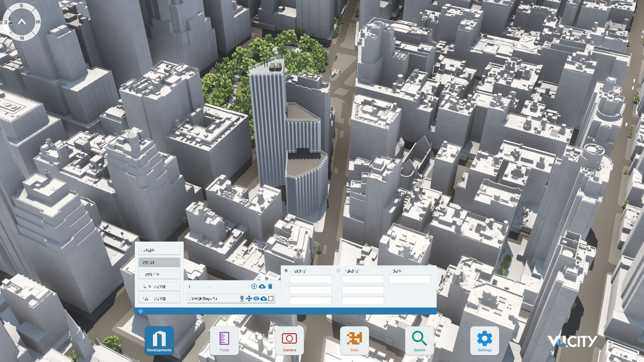Screen dimensions: 644x362
Task: Select the topmost entry in the left list
Action: (159, 250)
